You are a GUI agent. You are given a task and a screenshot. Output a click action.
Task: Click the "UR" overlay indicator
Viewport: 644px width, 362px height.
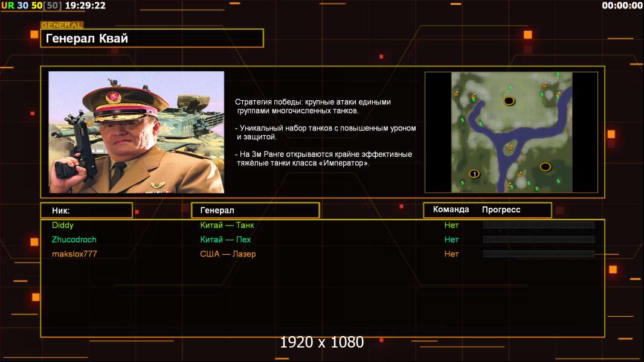click(x=8, y=5)
